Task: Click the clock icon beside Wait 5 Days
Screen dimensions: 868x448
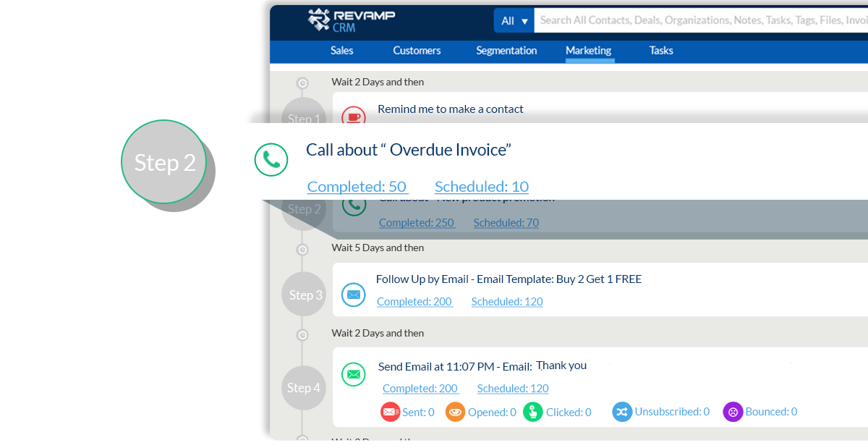Action: [x=302, y=249]
